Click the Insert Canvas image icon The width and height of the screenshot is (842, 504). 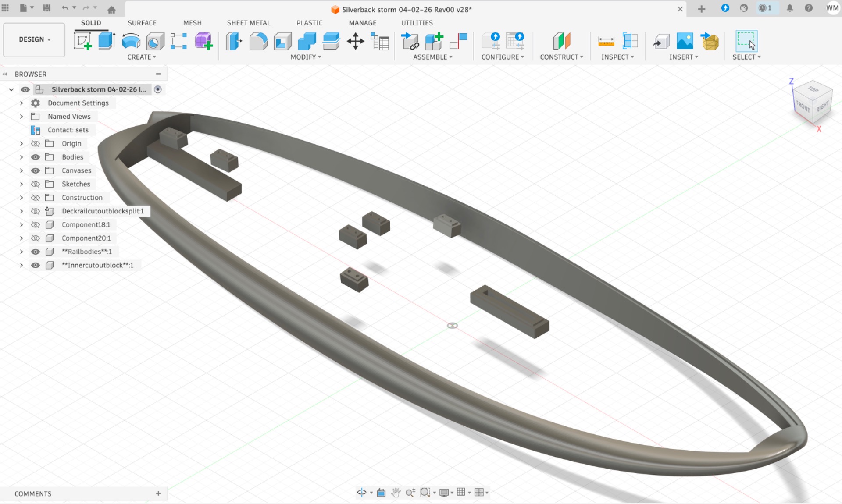685,41
